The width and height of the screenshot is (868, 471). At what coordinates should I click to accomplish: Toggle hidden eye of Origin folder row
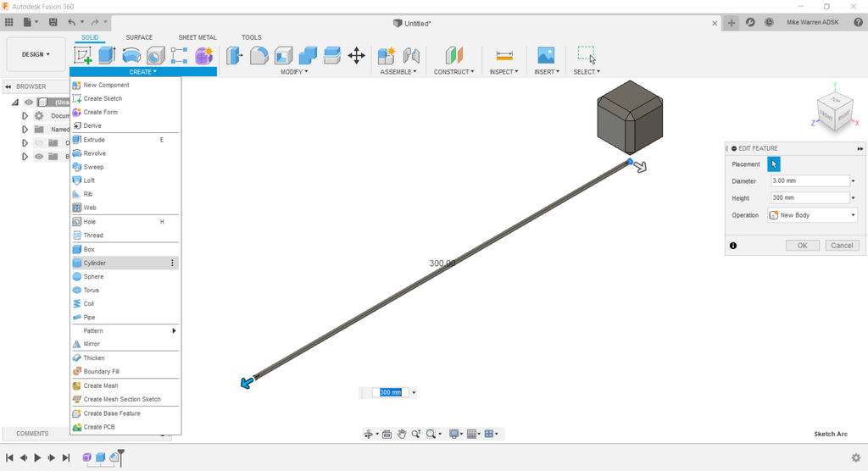39,143
